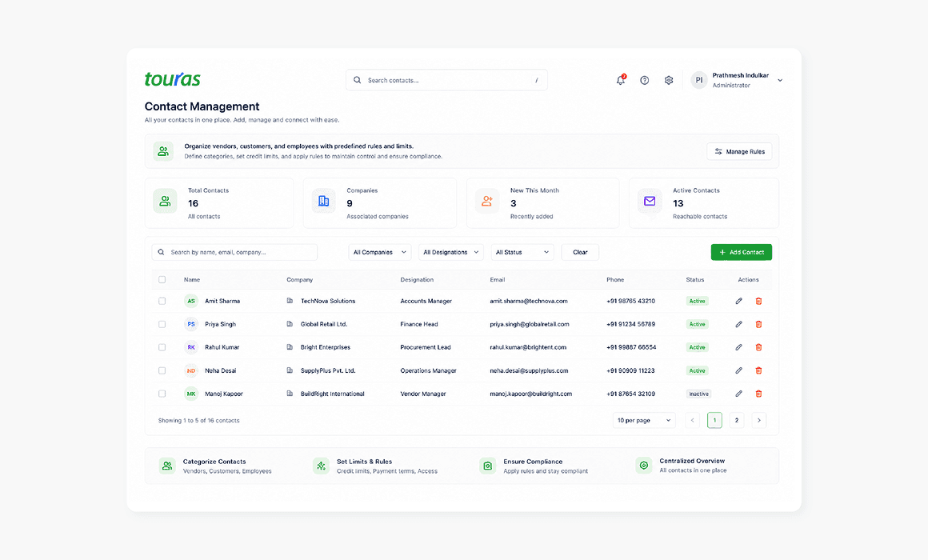Screen dimensions: 928x560
Task: Check the Priya Singh row checkbox
Action: point(162,324)
